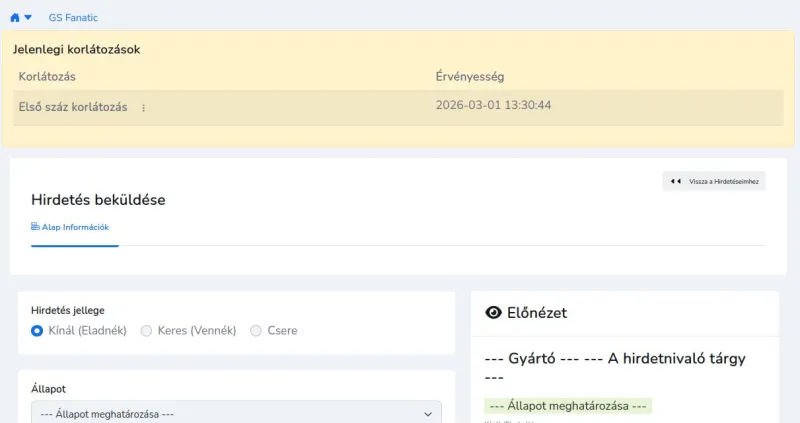The height and width of the screenshot is (423, 800).
Task: Click the three-dot icon next to Első száz korlátozás
Action: coord(143,107)
